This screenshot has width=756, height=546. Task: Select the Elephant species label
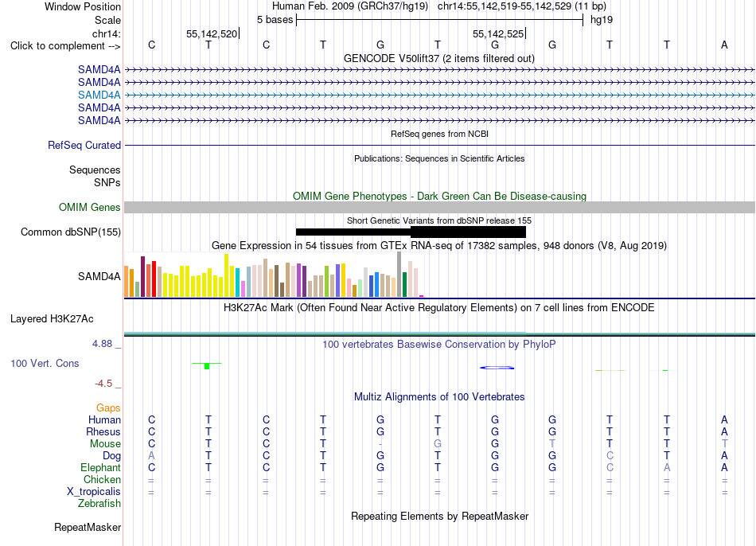(101, 468)
